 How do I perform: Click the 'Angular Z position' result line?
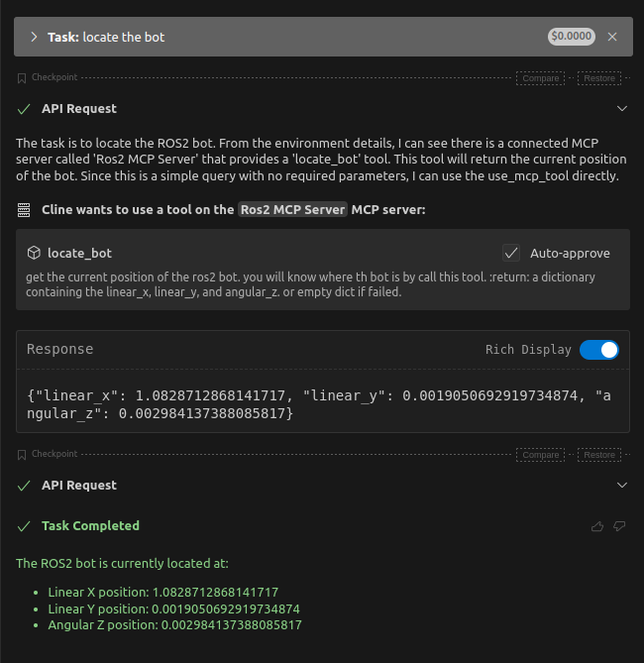175,625
